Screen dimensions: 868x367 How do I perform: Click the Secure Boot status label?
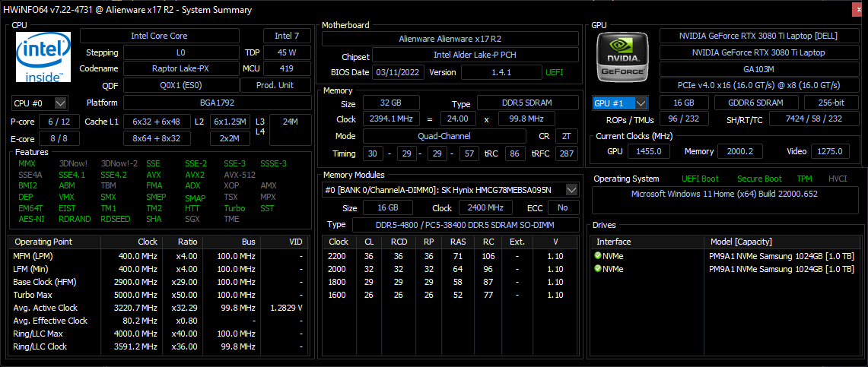(x=759, y=179)
